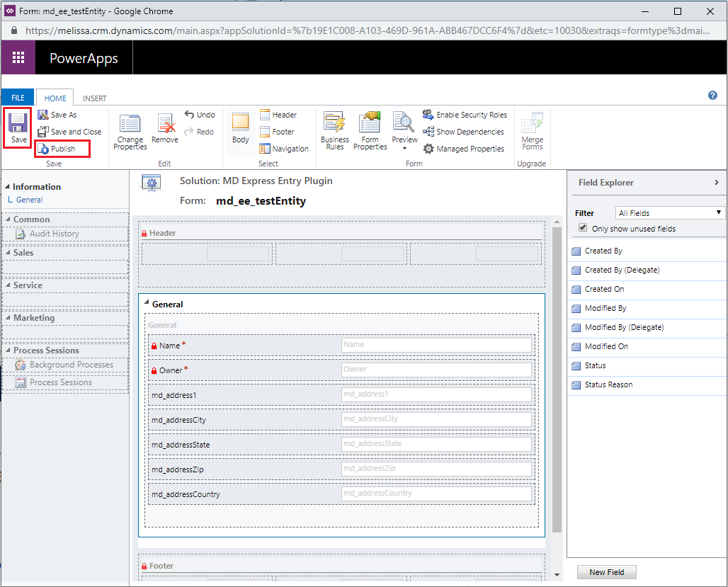Open Business Rules from the ribbon

point(334,131)
